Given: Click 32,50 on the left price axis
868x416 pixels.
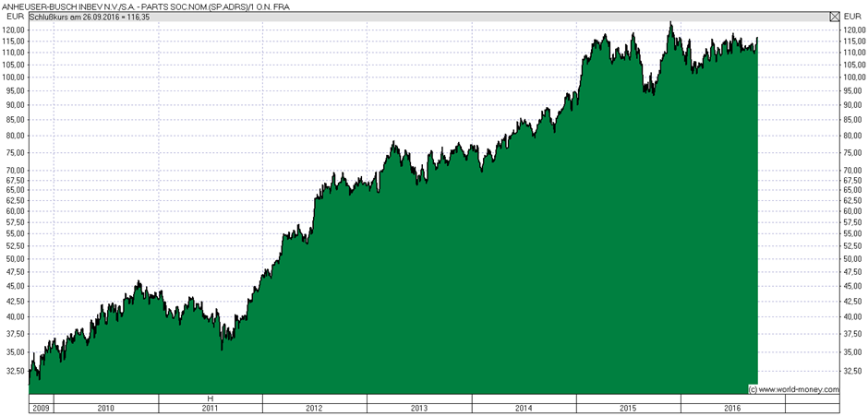Looking at the screenshot, I should [15, 371].
